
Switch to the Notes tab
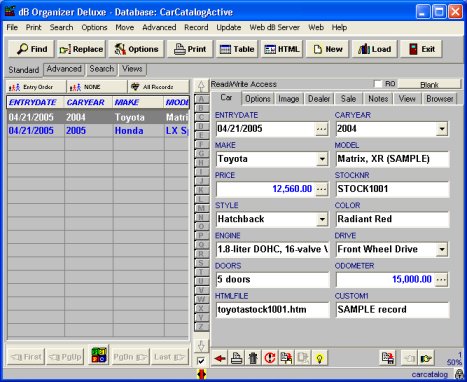(x=378, y=99)
